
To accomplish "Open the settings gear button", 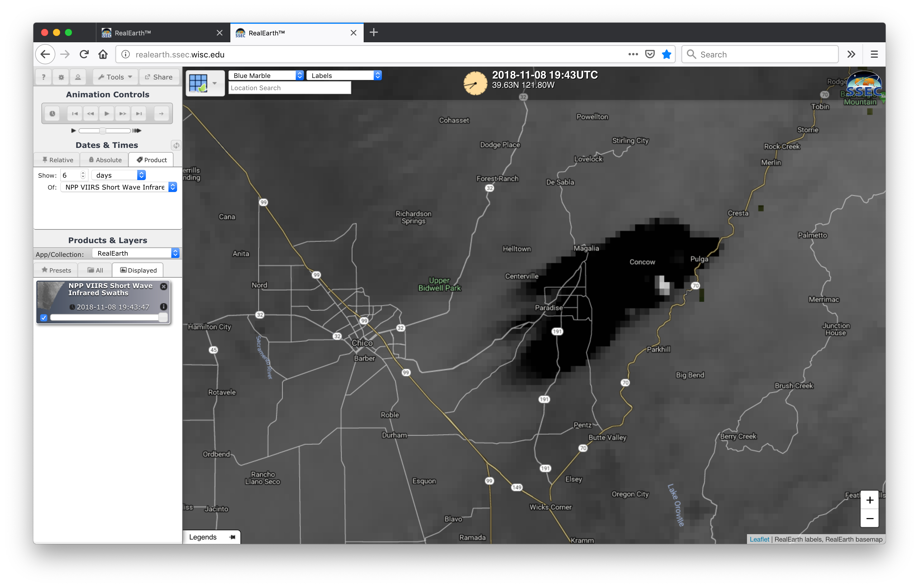I will pyautogui.click(x=61, y=77).
